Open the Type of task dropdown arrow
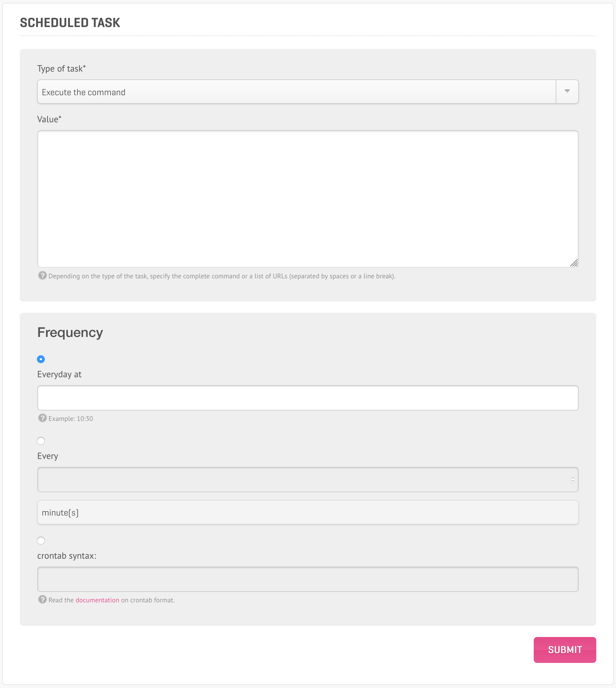 click(x=567, y=91)
